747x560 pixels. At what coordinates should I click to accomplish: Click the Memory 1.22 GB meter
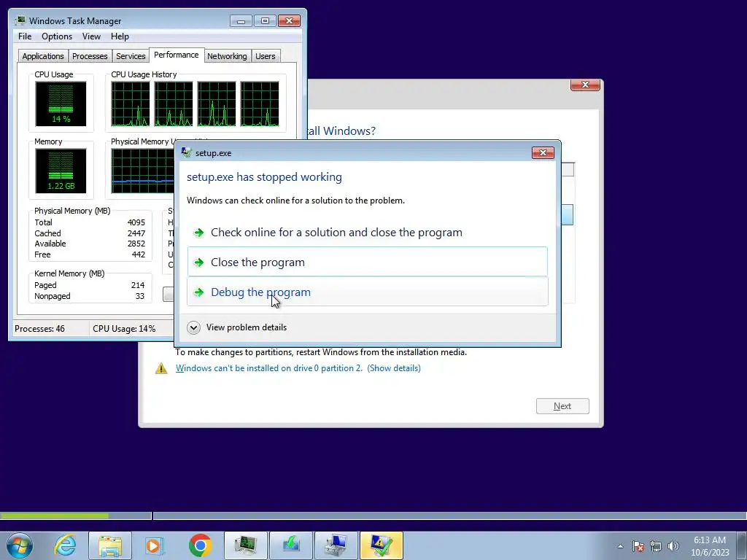click(61, 171)
